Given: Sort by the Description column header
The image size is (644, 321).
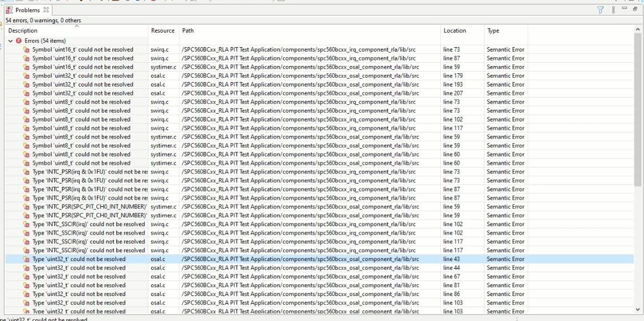Looking at the screenshot, I should (x=76, y=31).
